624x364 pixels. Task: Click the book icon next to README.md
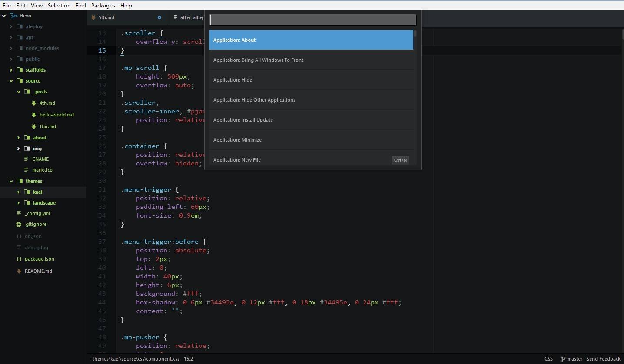click(19, 271)
